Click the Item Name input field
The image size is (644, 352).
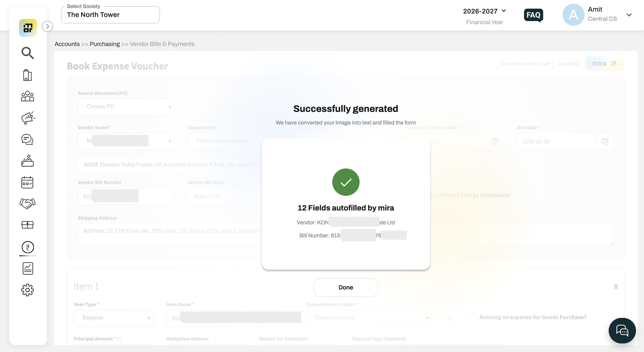pyautogui.click(x=230, y=318)
